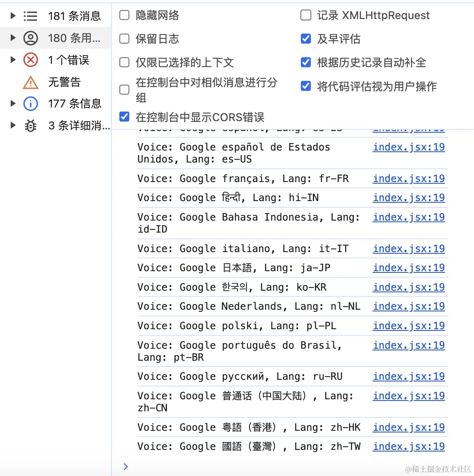
Task: Click the warning triangle icon beside 无警告
Action: pos(30,82)
